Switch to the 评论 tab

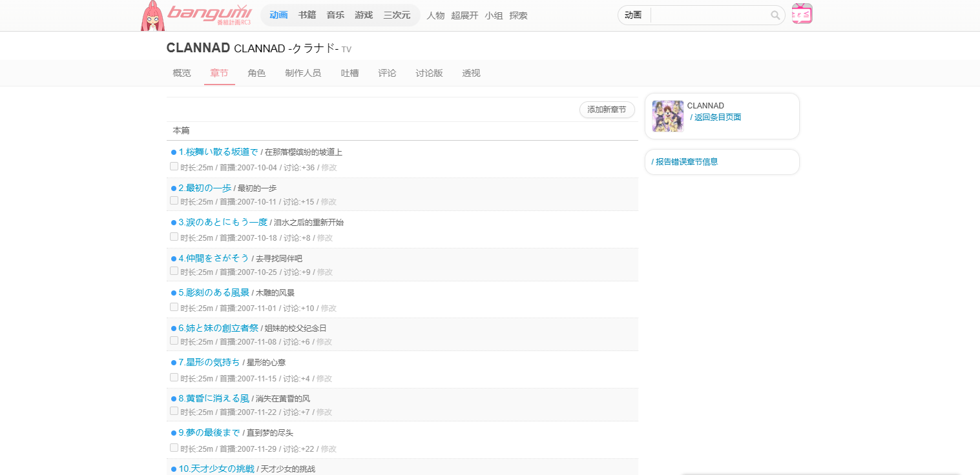[x=387, y=73]
